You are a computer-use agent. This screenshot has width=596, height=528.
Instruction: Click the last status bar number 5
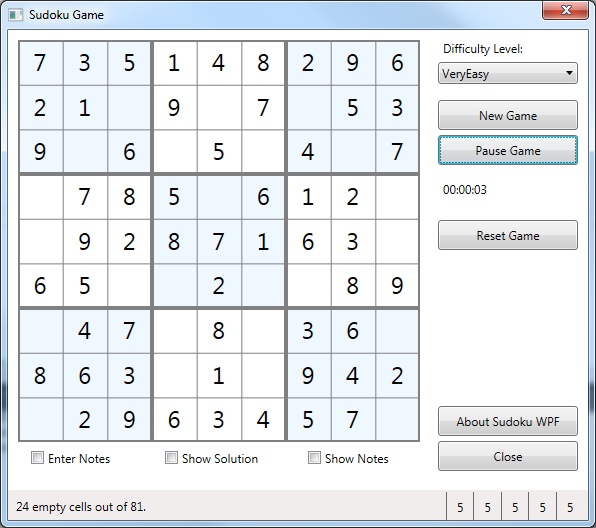point(570,507)
